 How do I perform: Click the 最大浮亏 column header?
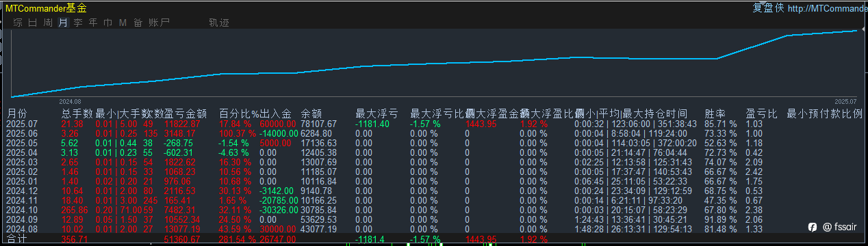pyautogui.click(x=376, y=113)
